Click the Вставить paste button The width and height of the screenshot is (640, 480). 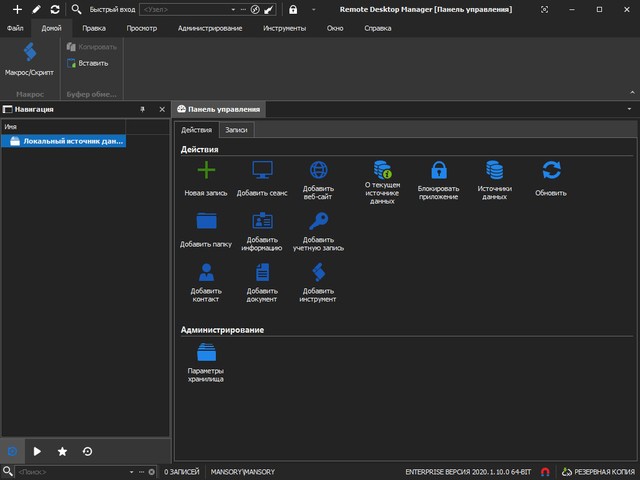tap(87, 63)
